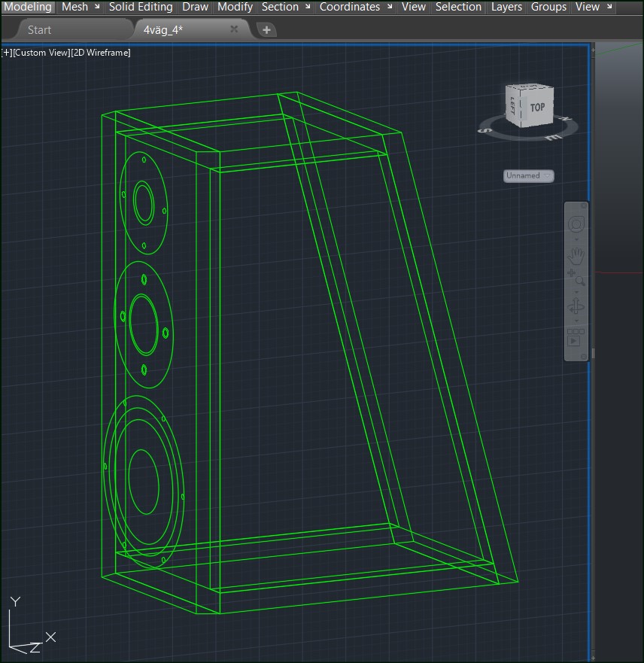Screen dimensions: 644x663
Task: Open the [+] viewport controls menu
Action: (7, 53)
